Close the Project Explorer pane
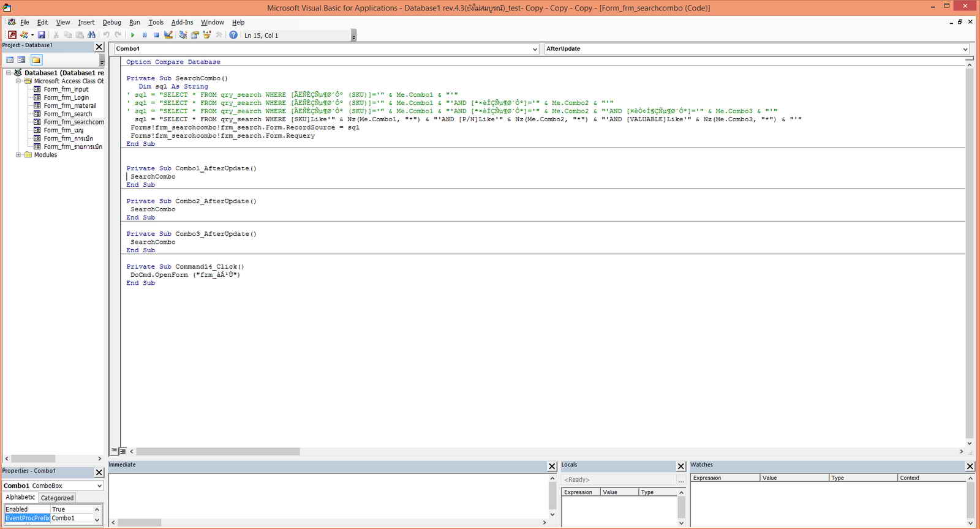This screenshot has width=980, height=529. (99, 47)
